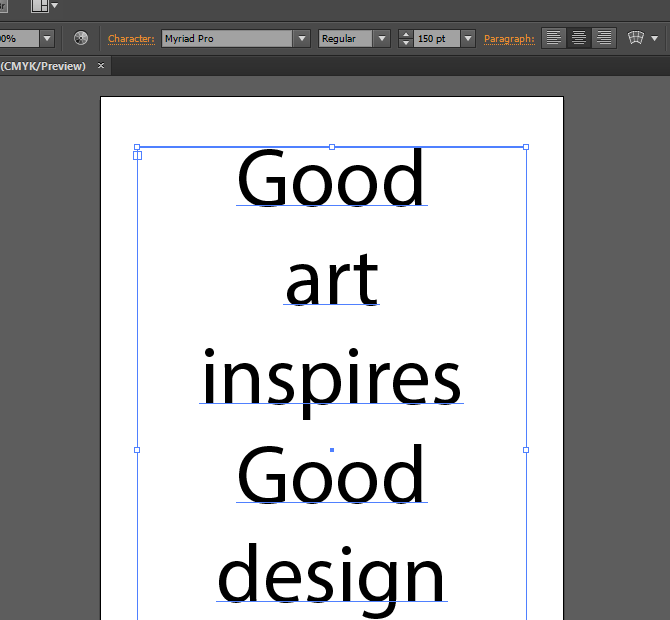
Task: Close the CMYK/Preview document tab
Action: coord(101,66)
